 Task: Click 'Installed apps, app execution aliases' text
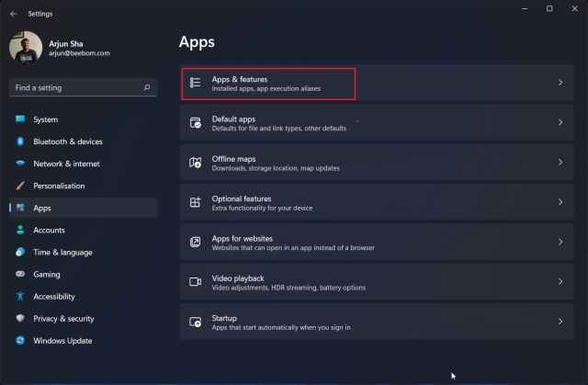click(x=266, y=89)
